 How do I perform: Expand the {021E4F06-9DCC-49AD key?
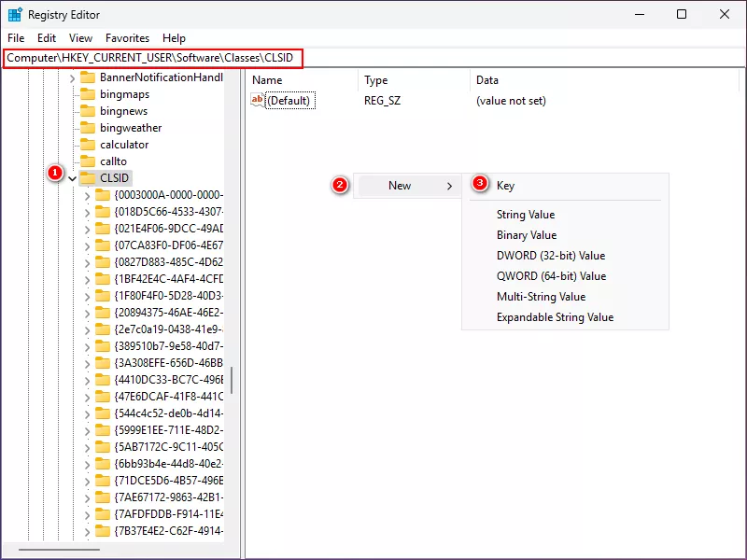(87, 230)
